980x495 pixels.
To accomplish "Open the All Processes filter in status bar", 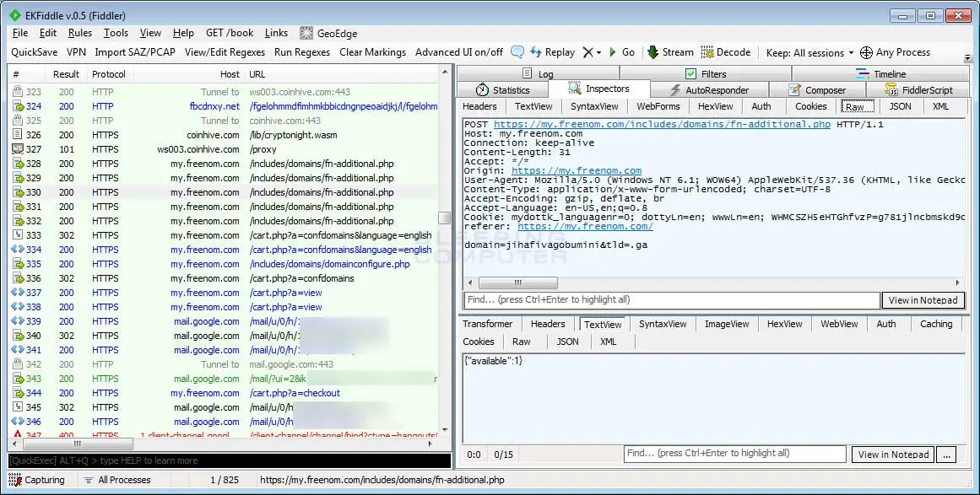I will click(116, 480).
